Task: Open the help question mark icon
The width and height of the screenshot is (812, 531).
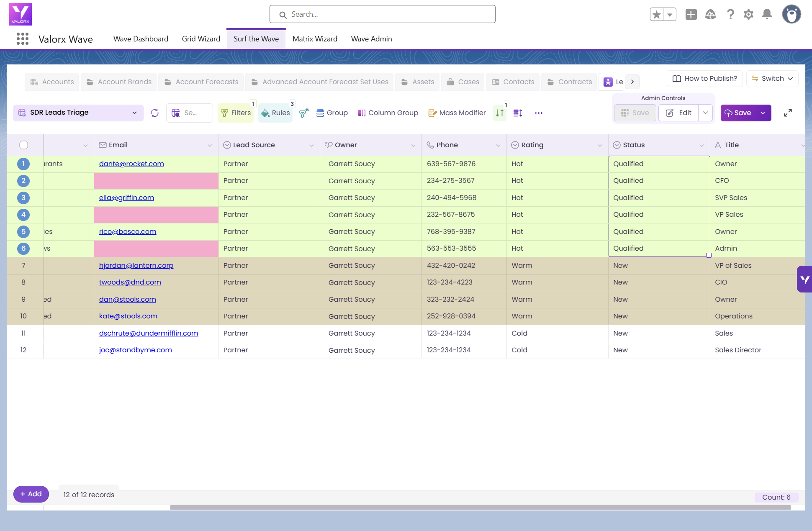Action: pyautogui.click(x=730, y=15)
